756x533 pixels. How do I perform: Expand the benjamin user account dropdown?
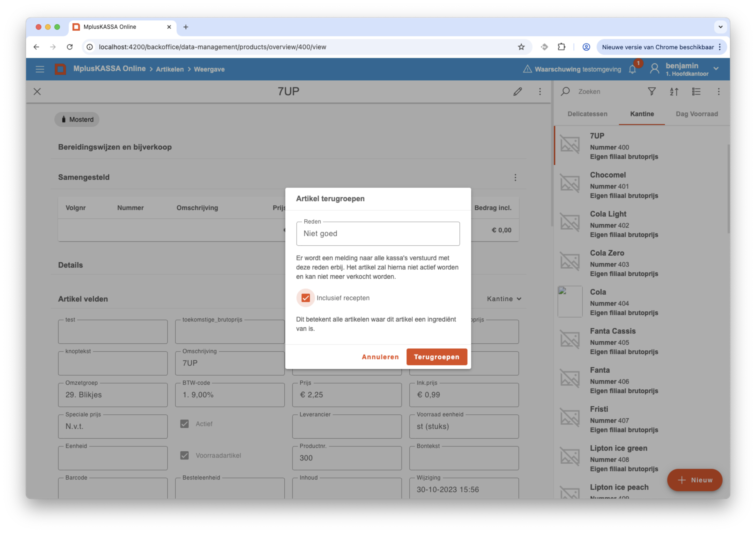click(716, 69)
